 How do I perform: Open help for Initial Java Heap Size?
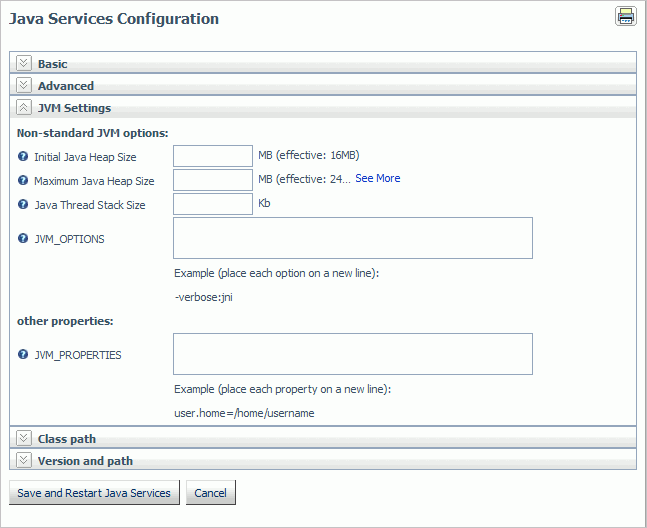pos(23,156)
